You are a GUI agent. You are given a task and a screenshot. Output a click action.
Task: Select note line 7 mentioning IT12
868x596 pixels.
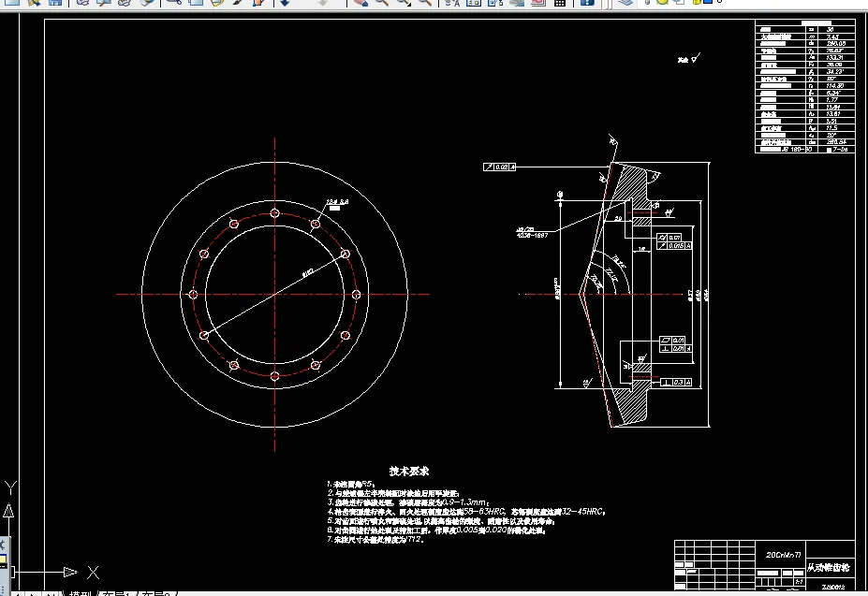(375, 539)
